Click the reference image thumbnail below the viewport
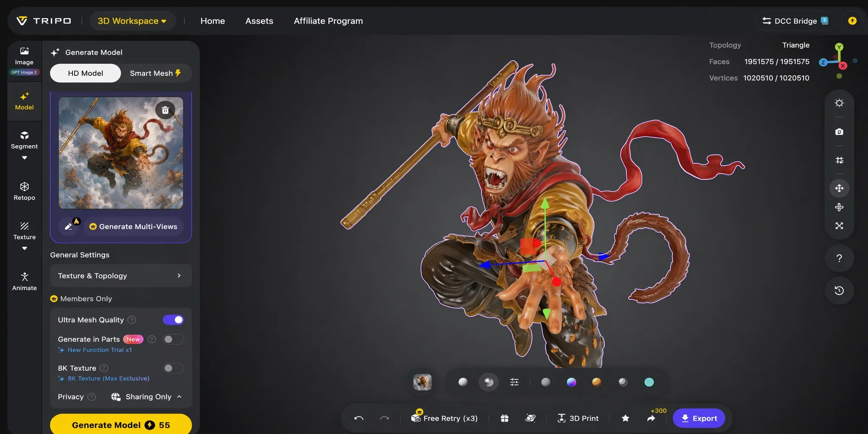This screenshot has height=434, width=868. pos(423,382)
